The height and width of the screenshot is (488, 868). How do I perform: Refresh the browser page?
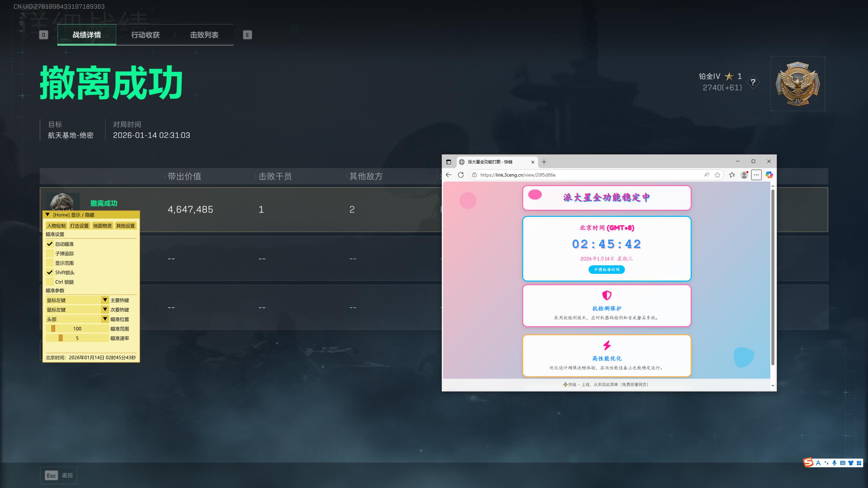tap(461, 175)
